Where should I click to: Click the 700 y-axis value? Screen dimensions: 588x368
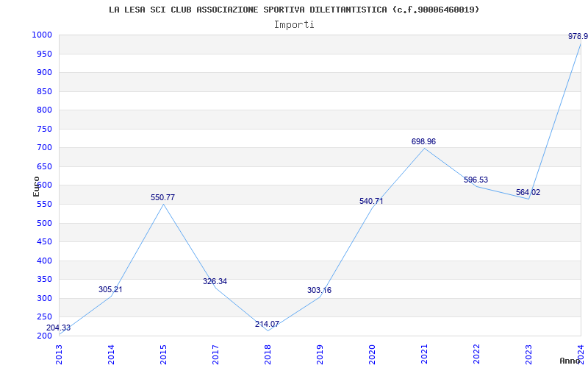(x=44, y=148)
